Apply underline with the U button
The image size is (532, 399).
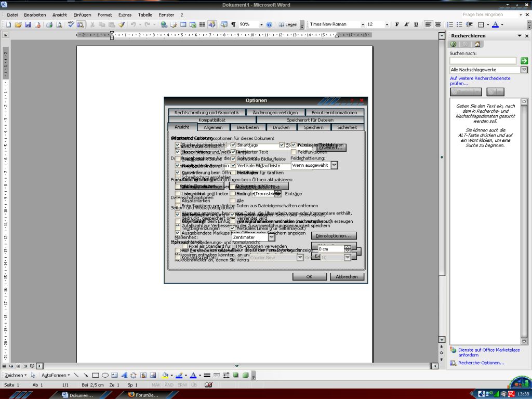[x=416, y=24]
